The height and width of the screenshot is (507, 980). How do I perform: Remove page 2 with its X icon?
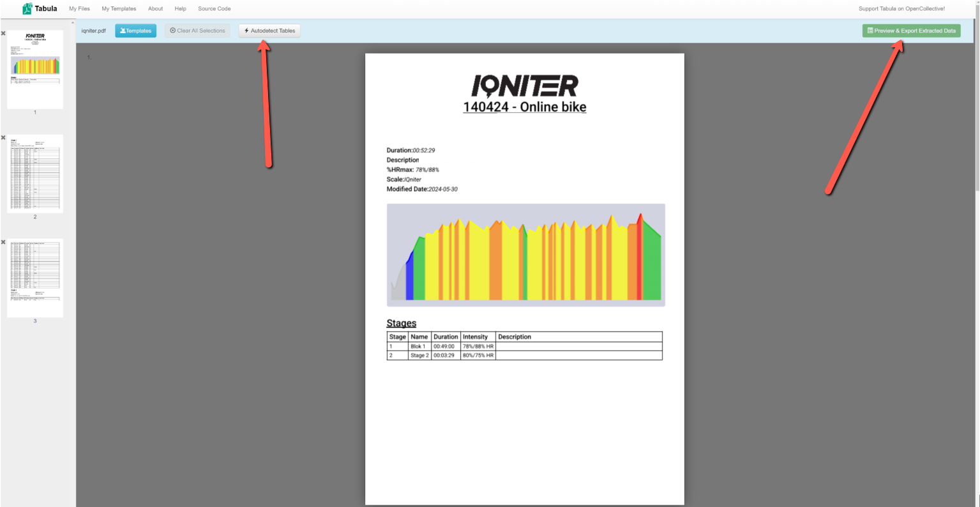coord(3,138)
